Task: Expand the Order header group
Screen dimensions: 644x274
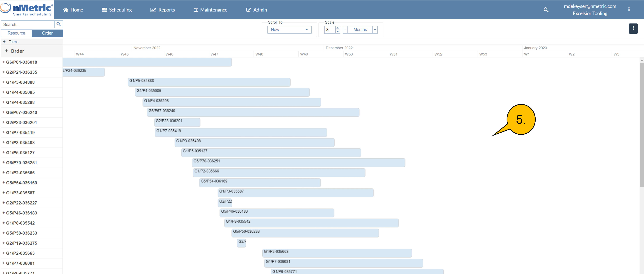Action: (x=6, y=51)
